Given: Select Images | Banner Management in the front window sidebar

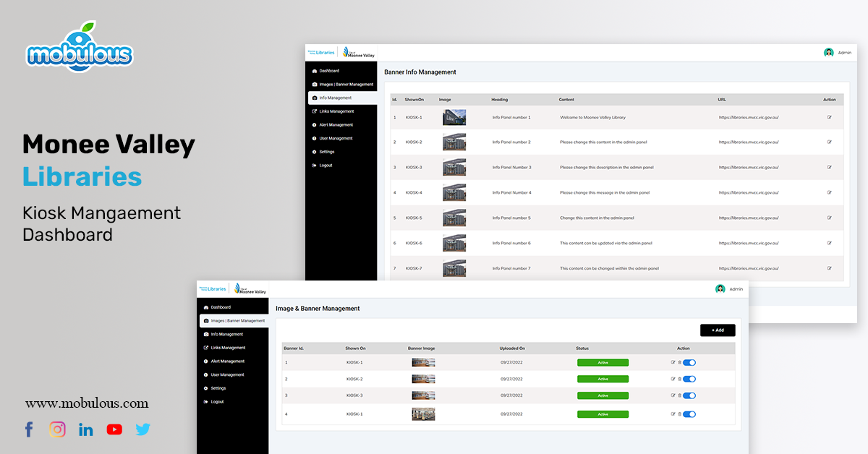Looking at the screenshot, I should pyautogui.click(x=234, y=320).
